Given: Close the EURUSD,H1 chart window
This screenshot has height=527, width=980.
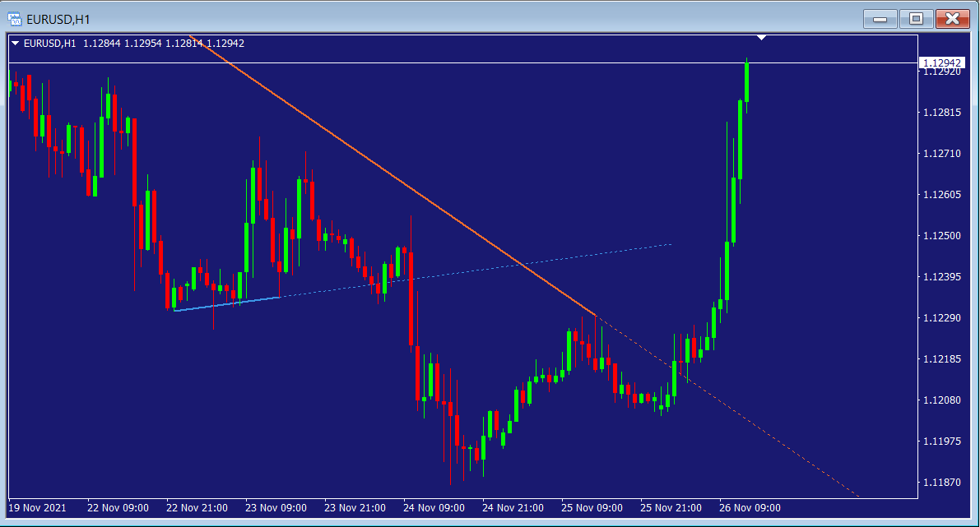Looking at the screenshot, I should point(952,18).
